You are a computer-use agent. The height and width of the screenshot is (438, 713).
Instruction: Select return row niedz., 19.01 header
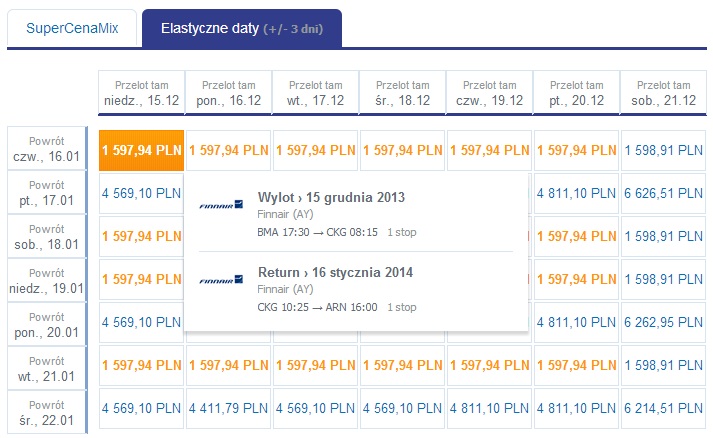[x=47, y=281]
